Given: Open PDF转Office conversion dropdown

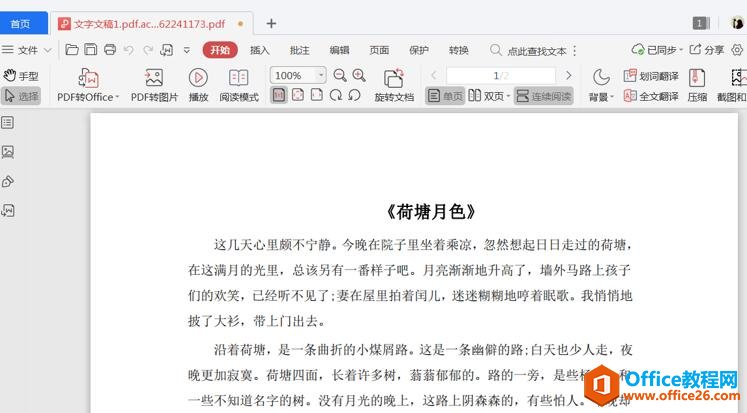Looking at the screenshot, I should click(88, 85).
